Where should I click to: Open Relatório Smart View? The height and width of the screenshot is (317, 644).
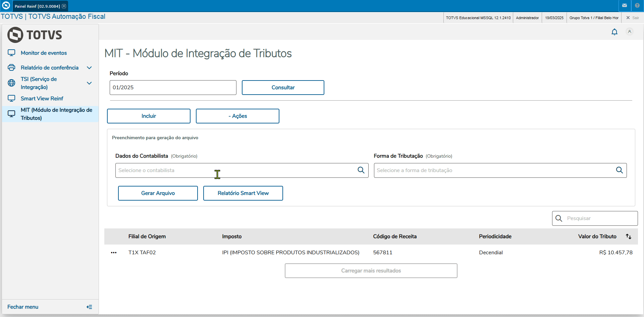[x=243, y=193]
